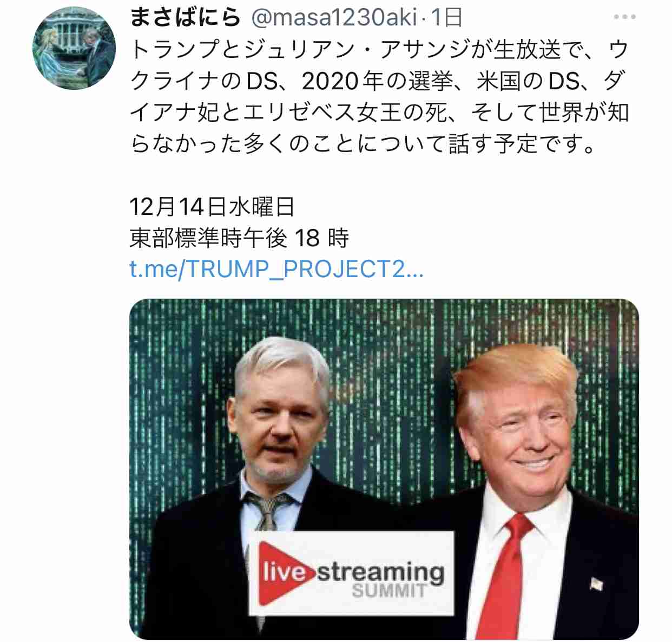Click the 1日 tweet timestamp

click(x=446, y=18)
